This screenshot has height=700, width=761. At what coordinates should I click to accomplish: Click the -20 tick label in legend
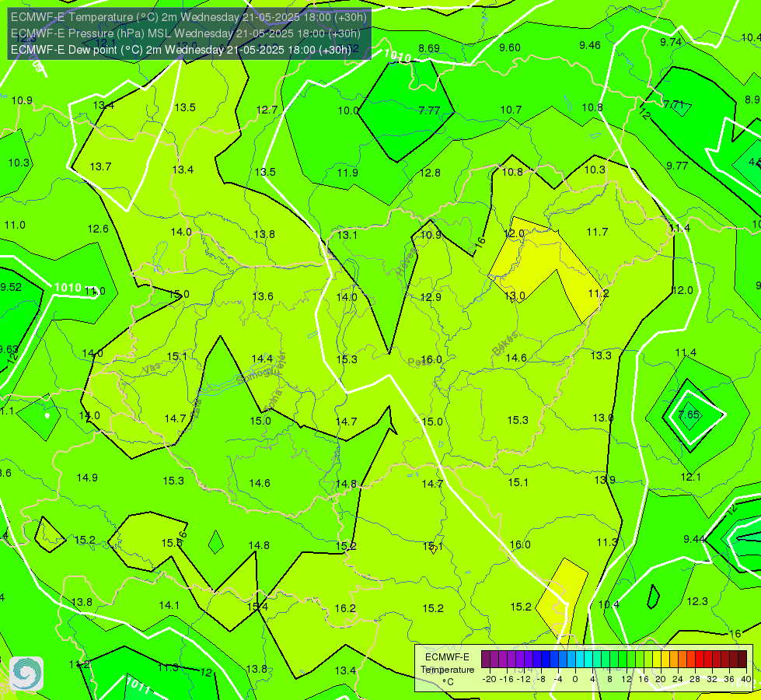[x=490, y=679]
